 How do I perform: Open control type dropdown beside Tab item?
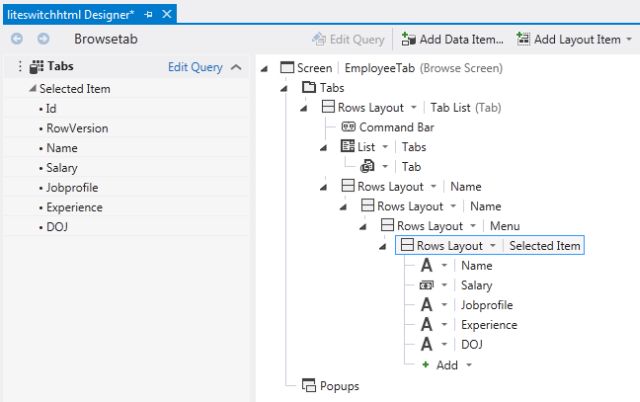pyautogui.click(x=384, y=167)
